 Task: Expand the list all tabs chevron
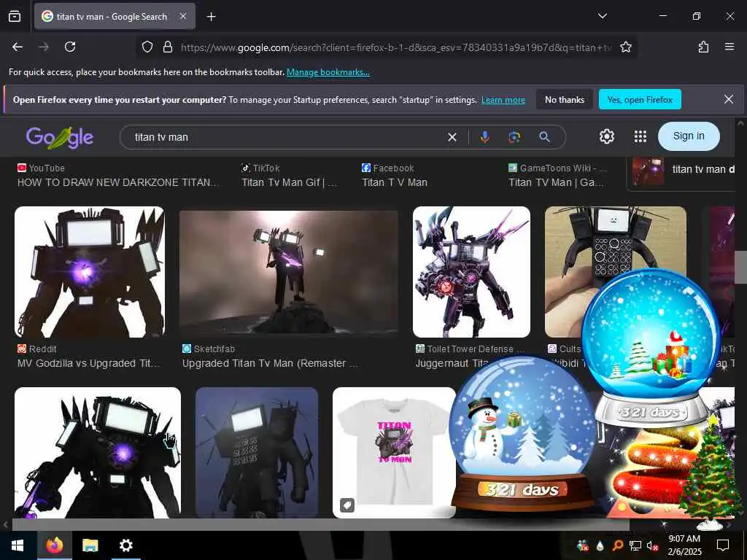[602, 16]
